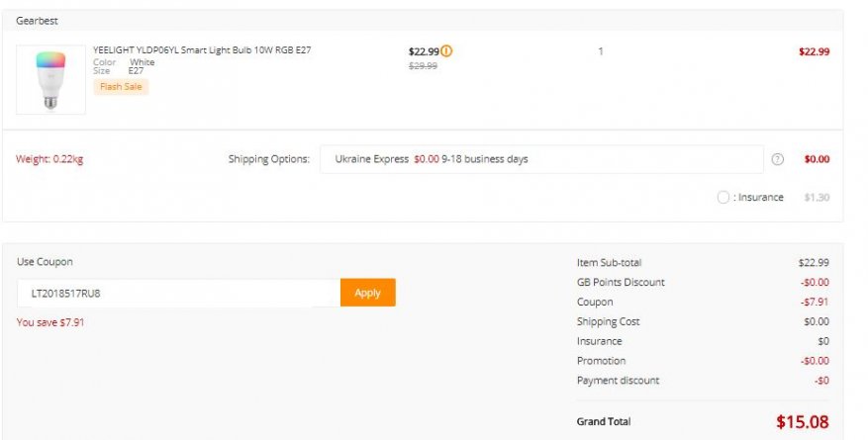The image size is (868, 440).
Task: Open the YEELIGHT bulb product thumbnail
Action: [x=50, y=79]
